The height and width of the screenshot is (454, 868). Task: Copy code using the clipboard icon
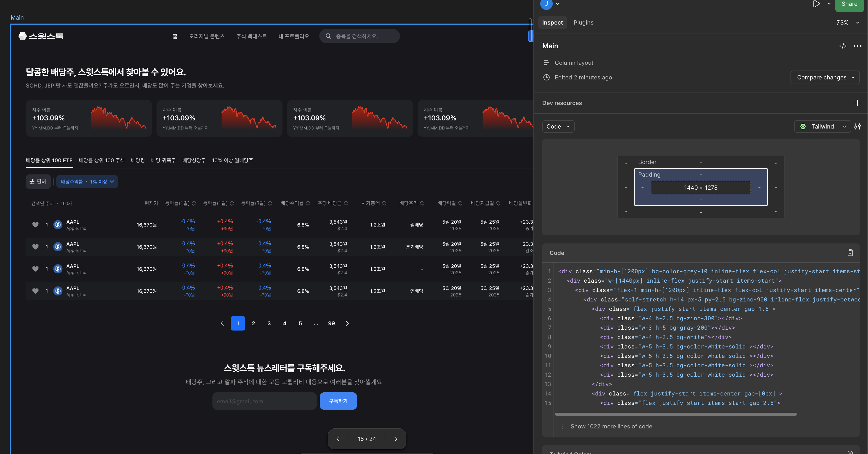point(850,253)
